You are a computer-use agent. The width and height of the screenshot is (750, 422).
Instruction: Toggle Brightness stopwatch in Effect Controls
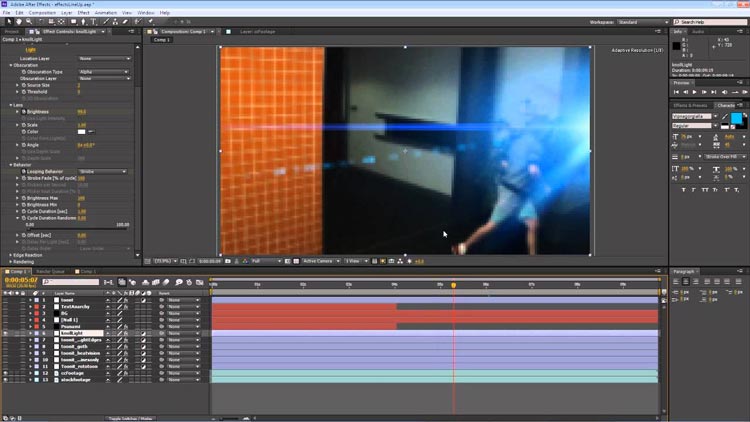[23, 111]
